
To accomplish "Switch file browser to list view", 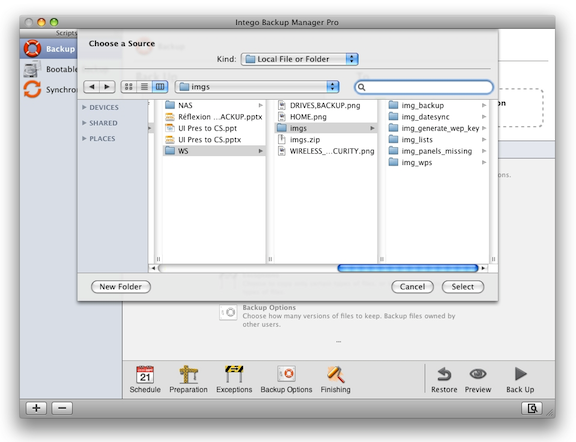I will pyautogui.click(x=144, y=87).
